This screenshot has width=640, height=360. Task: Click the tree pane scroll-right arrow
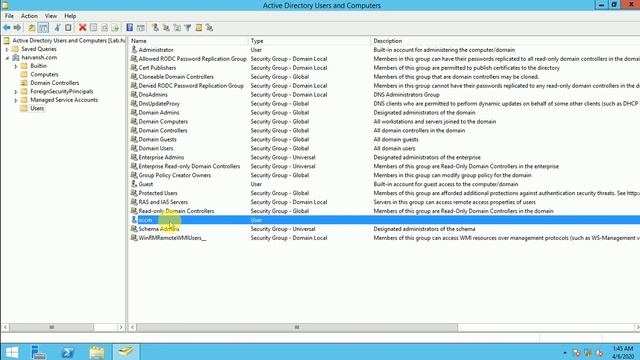point(121,327)
